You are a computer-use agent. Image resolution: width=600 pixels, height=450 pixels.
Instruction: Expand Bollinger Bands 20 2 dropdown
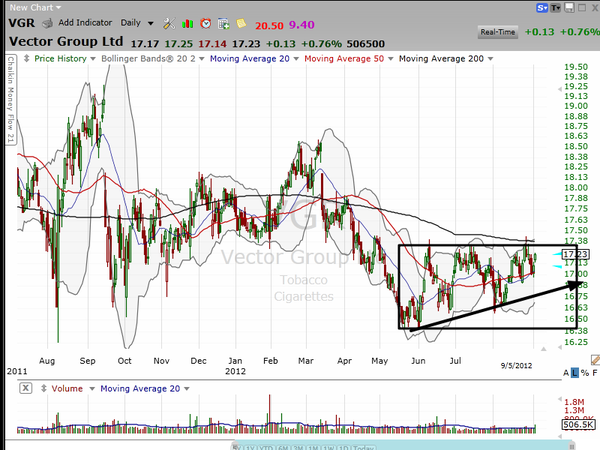click(x=202, y=59)
